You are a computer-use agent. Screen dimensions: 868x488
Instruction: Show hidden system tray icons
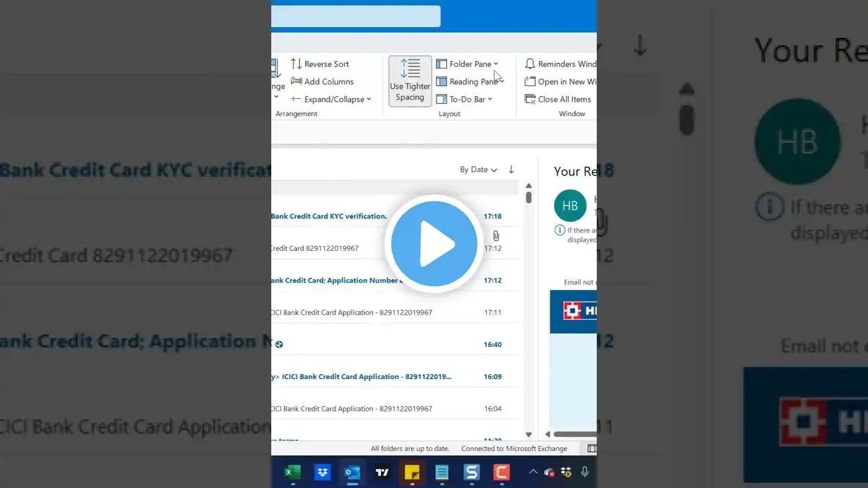[x=533, y=472]
